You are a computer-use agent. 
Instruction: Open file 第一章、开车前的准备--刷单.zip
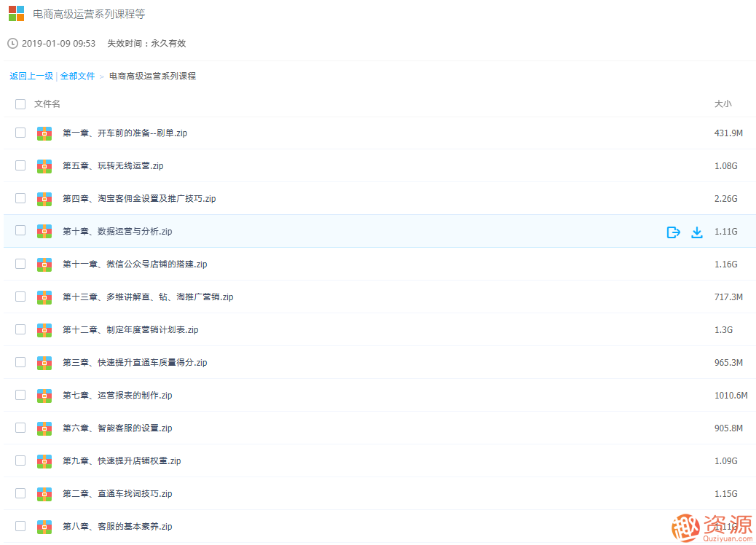(x=125, y=133)
